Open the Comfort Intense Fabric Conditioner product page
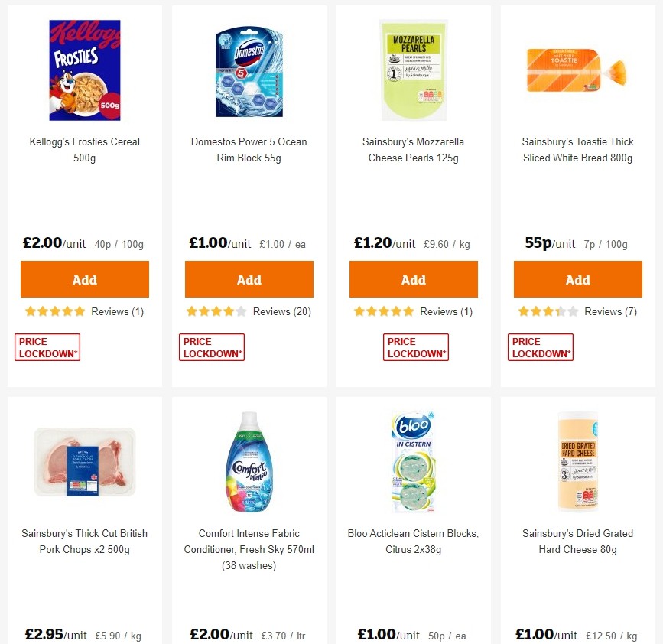Screen dimensions: 663x644 click(249, 549)
